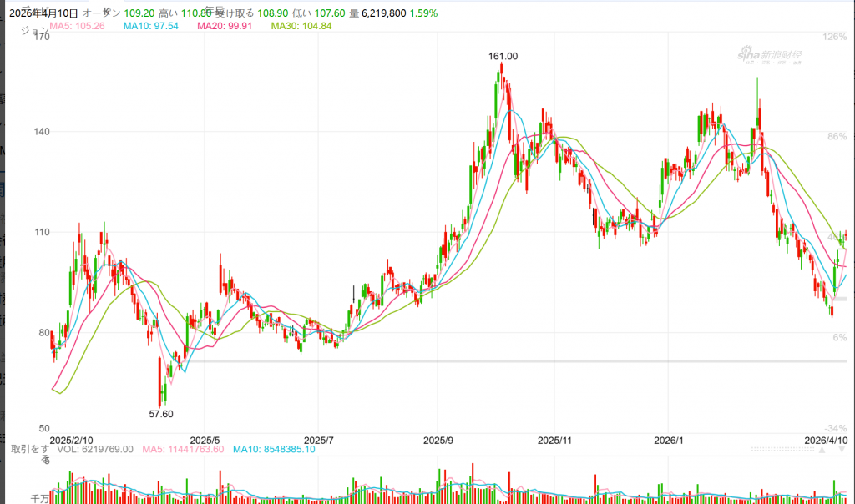Viewport: 855px width, 504px height.
Task: Click the 57.60 lowest price marker
Action: pyautogui.click(x=161, y=413)
